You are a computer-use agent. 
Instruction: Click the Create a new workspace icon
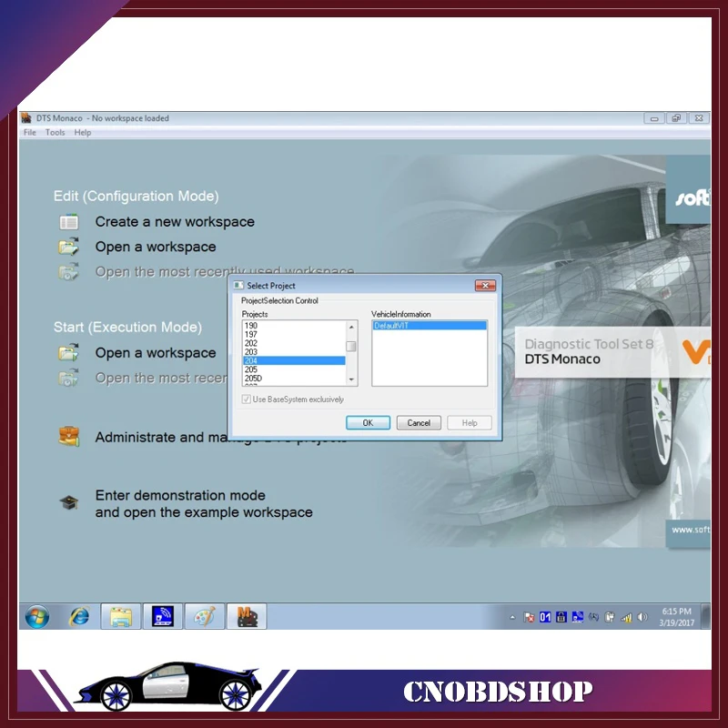point(69,222)
